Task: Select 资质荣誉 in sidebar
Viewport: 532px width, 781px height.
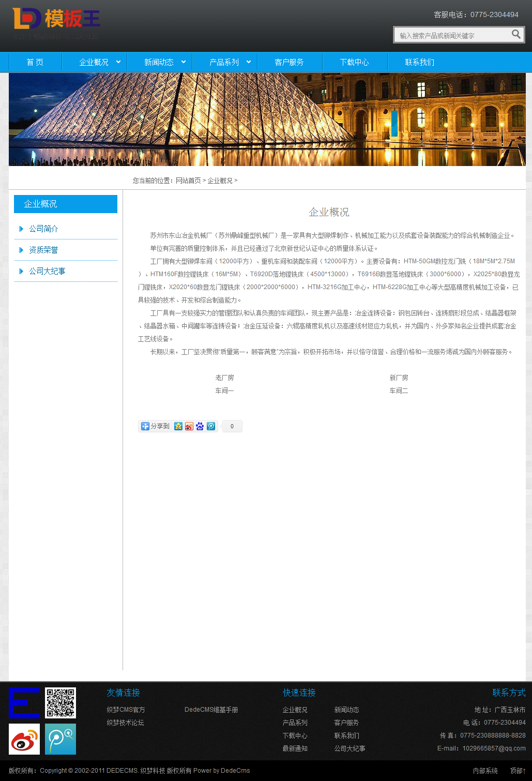Action: (x=43, y=250)
